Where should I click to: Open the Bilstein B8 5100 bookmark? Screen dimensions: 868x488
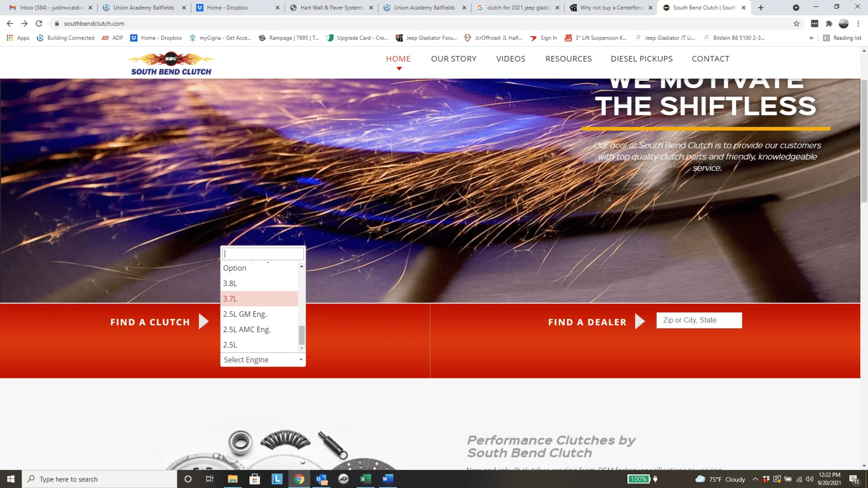coord(734,38)
